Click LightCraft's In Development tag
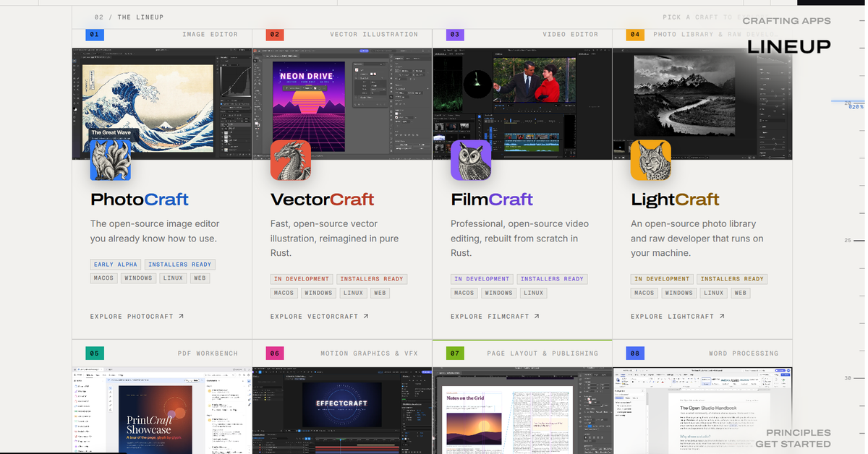Viewport: 868px width, 454px height. point(662,279)
